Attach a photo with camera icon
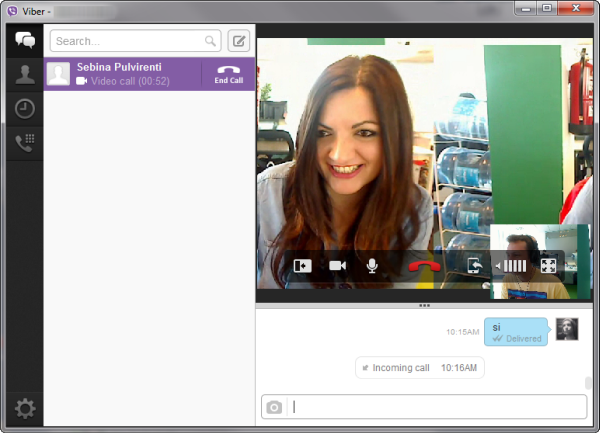 274,407
